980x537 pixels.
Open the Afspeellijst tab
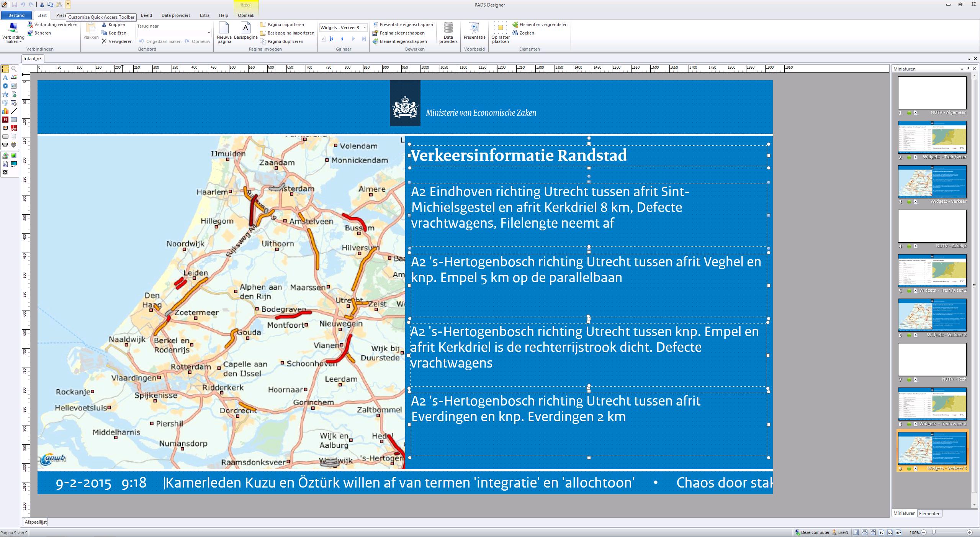click(36, 522)
